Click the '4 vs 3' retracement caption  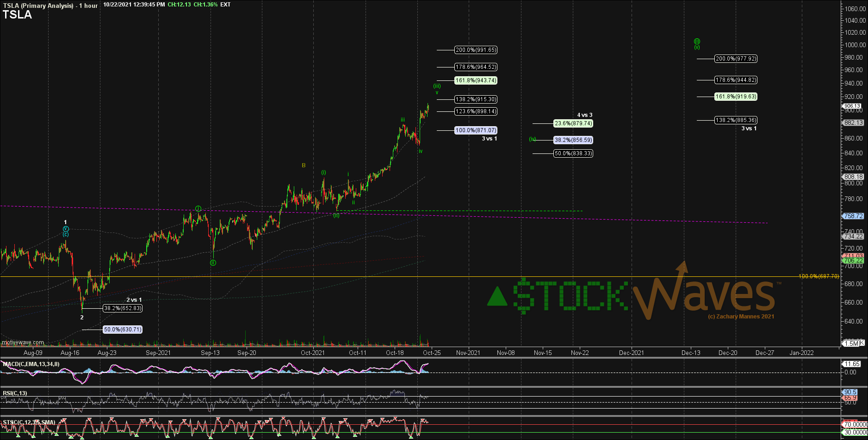coord(584,115)
